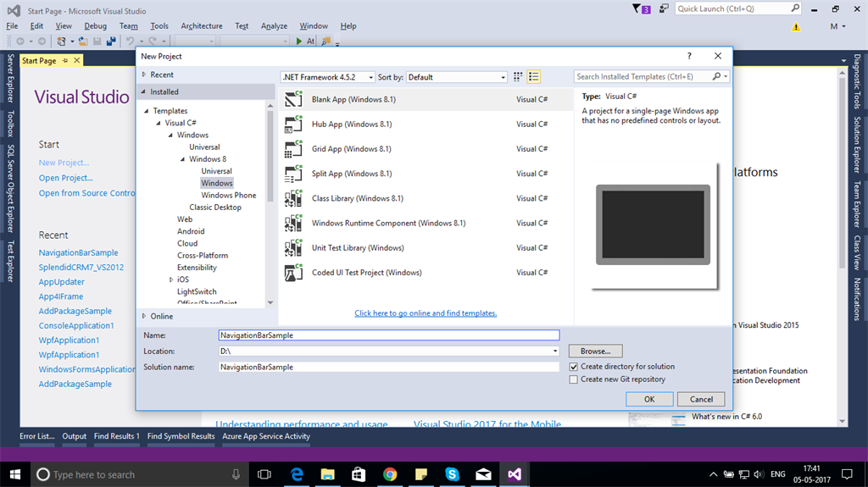Open Google Chrome from the taskbar

(389, 474)
